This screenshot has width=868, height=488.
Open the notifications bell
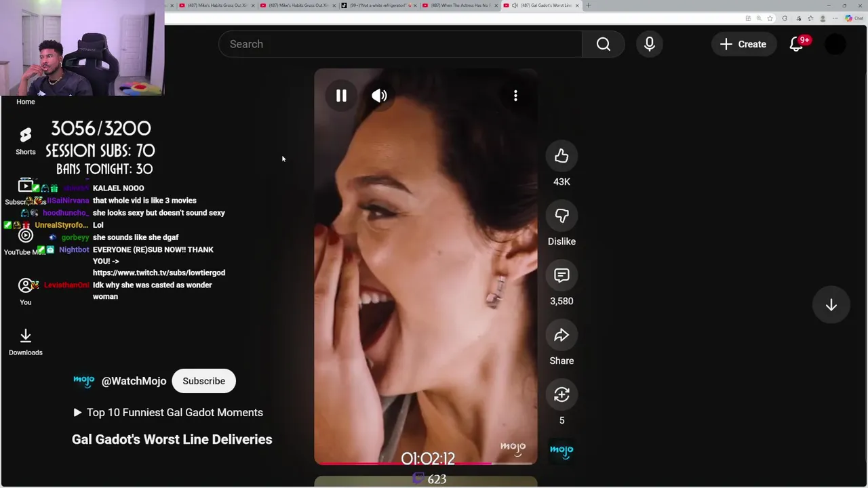(797, 44)
